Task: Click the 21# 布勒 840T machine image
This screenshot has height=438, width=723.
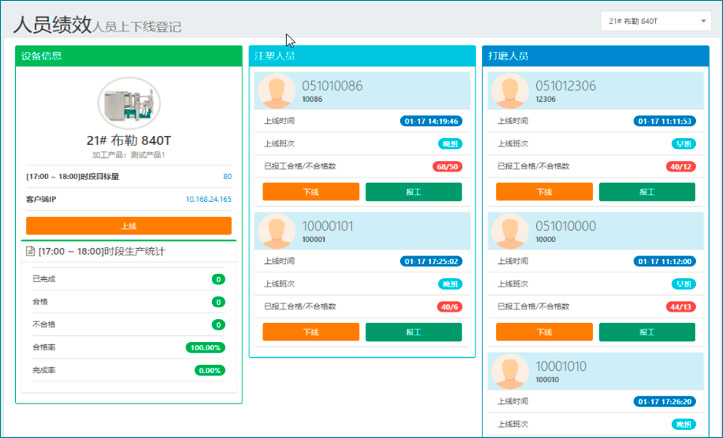Action: (x=128, y=105)
